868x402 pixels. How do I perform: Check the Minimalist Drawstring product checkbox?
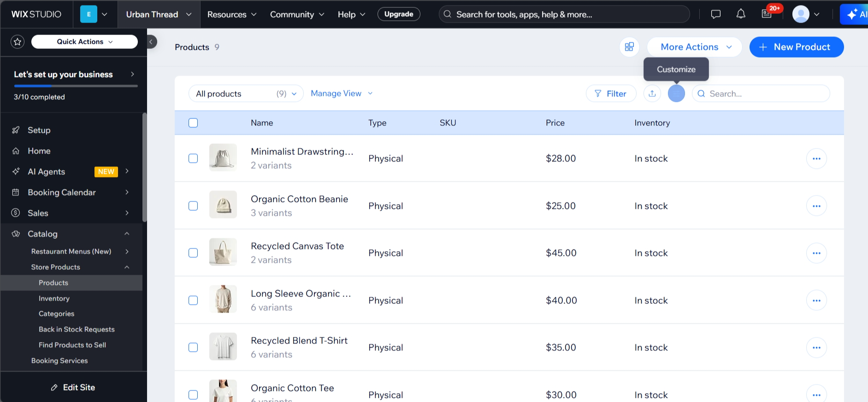193,159
